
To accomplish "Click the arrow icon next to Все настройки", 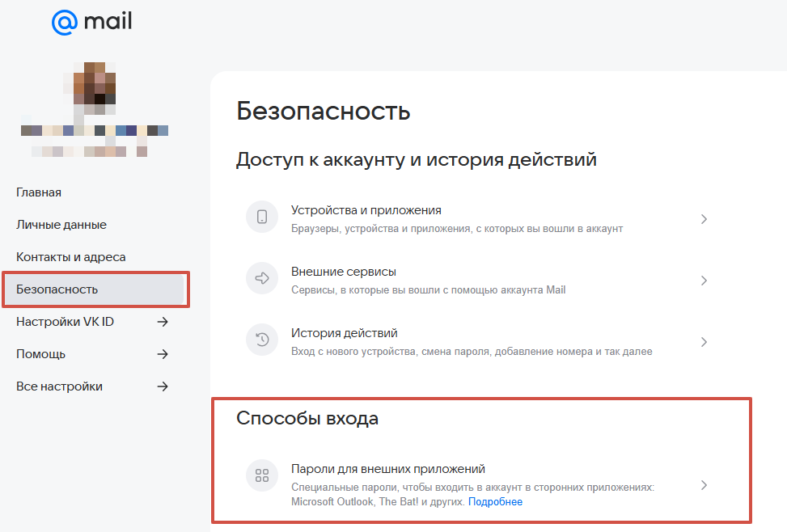I will [x=163, y=386].
